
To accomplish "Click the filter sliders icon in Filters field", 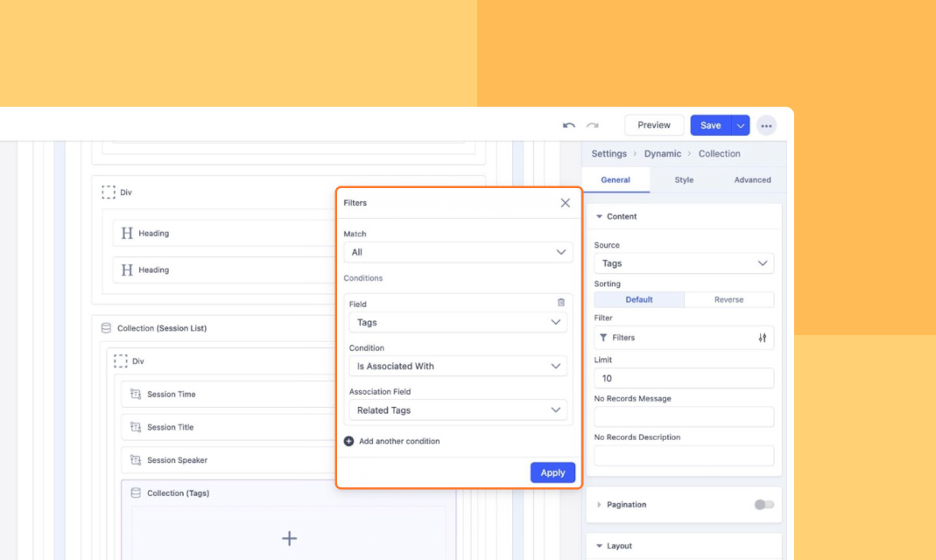I will (x=762, y=338).
